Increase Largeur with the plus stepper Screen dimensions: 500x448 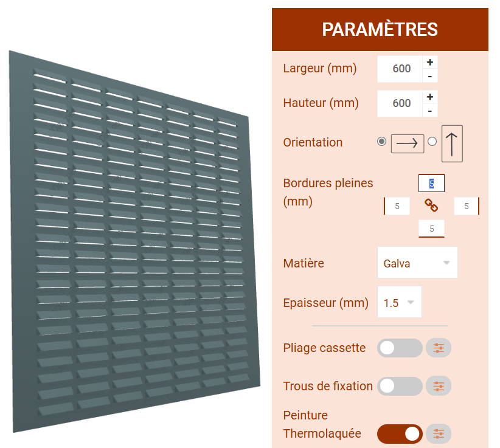coord(430,61)
